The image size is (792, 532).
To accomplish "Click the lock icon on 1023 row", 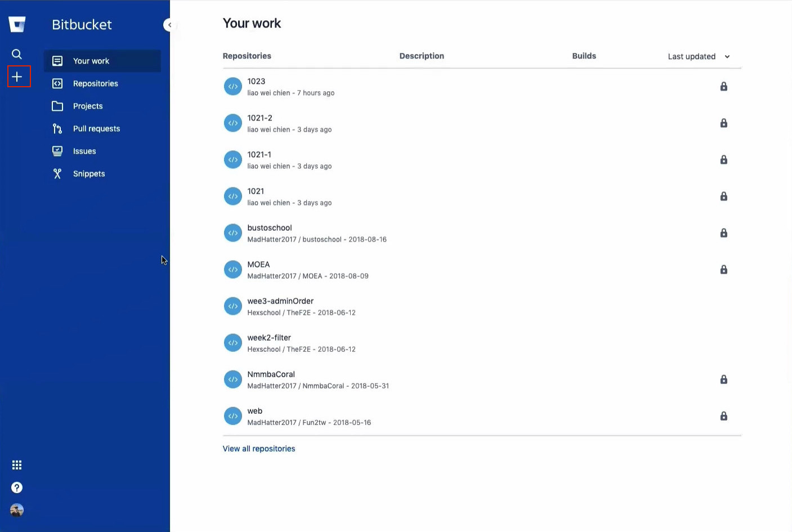I will coord(724,86).
